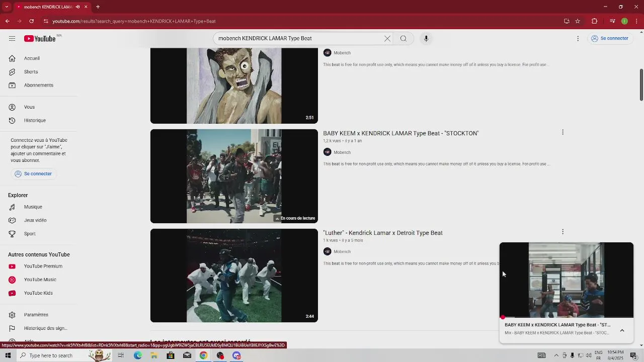Open more options for the STOCKTON video

pos(562,132)
